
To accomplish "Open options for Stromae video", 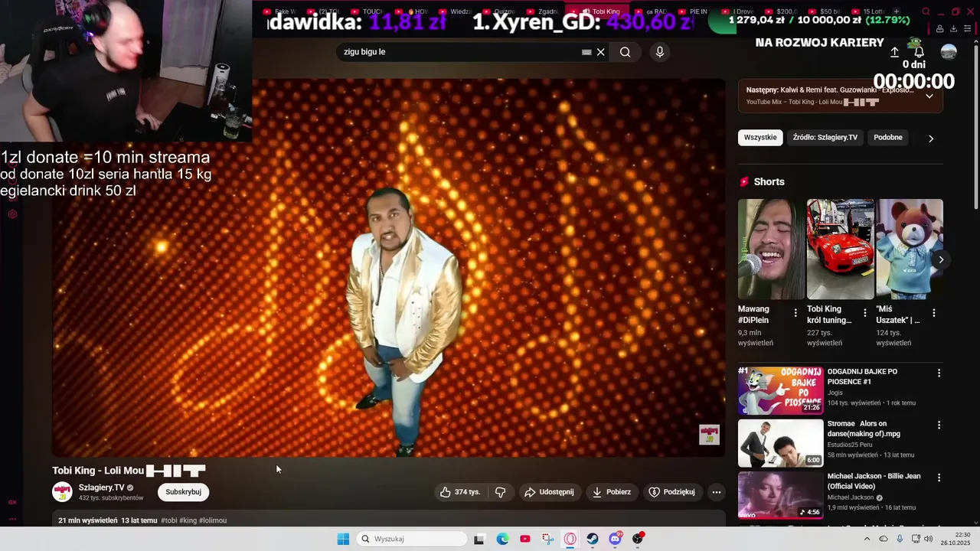I will (939, 425).
